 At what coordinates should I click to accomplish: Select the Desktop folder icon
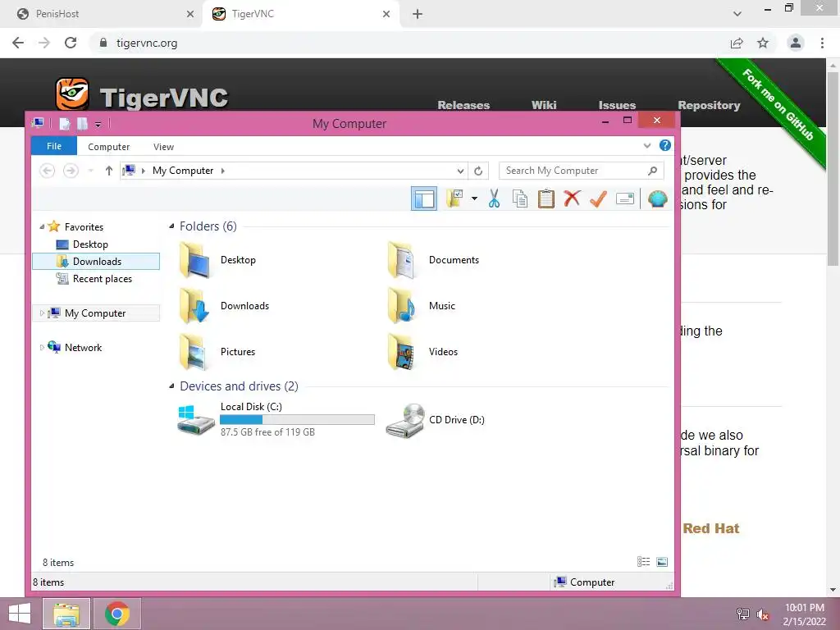pyautogui.click(x=194, y=260)
